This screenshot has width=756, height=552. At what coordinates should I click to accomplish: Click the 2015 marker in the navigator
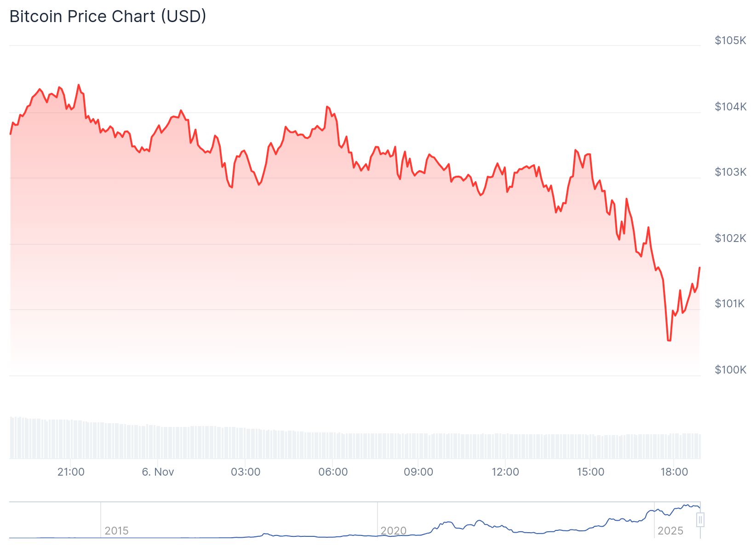coord(116,531)
